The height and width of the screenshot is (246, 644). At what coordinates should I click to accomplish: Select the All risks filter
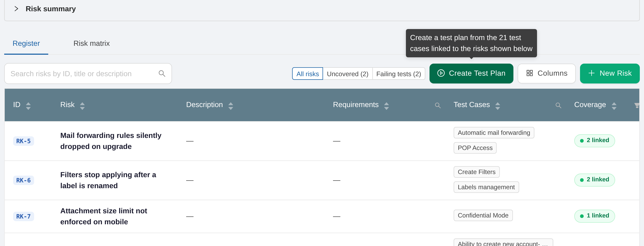(308, 74)
